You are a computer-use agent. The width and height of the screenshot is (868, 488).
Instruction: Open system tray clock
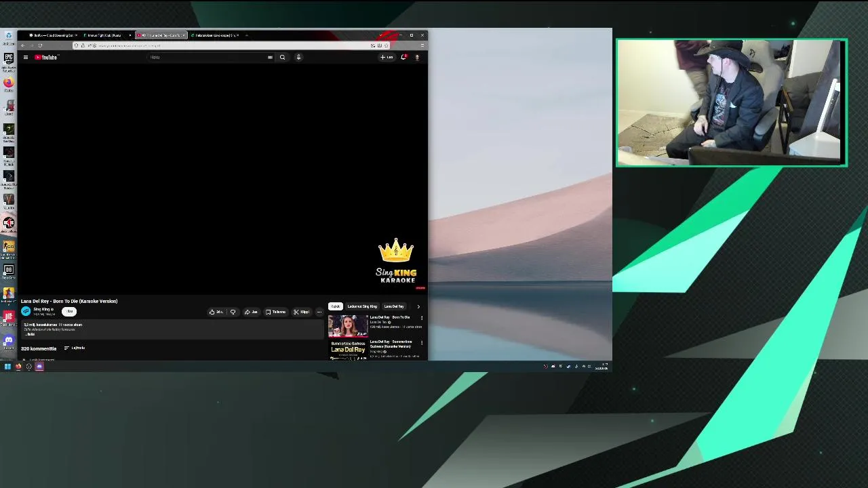pos(601,367)
